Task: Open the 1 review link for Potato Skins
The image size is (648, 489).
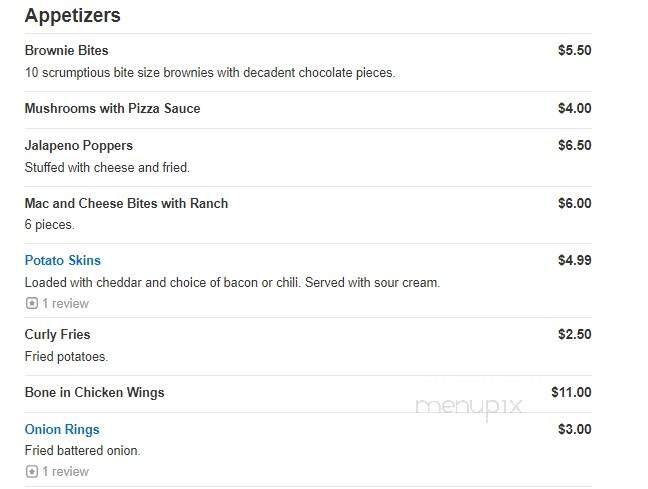Action: point(64,303)
